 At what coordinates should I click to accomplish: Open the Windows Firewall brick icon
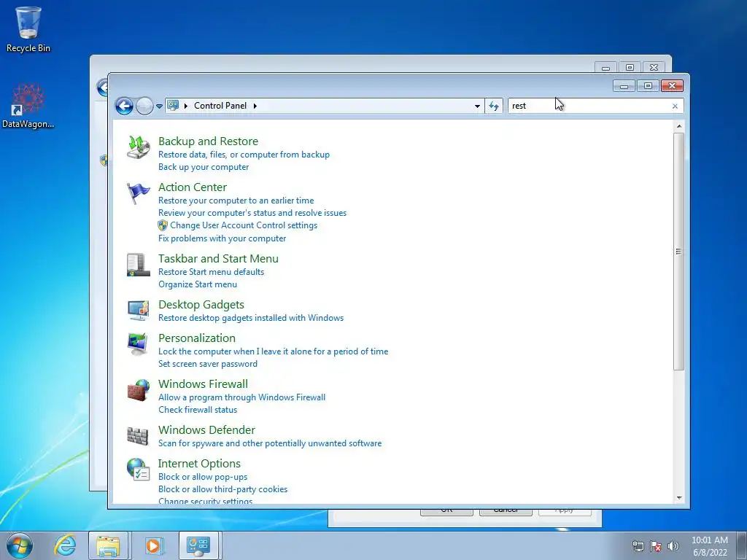[x=138, y=390]
